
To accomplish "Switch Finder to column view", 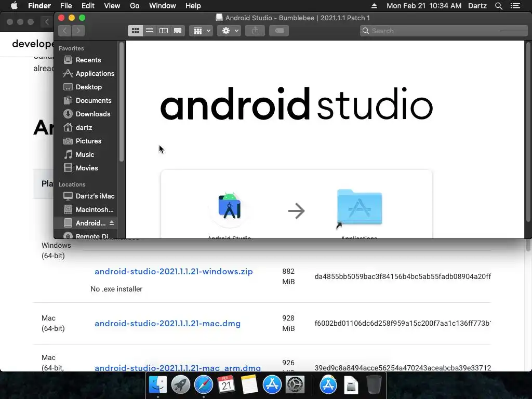I will tap(164, 31).
